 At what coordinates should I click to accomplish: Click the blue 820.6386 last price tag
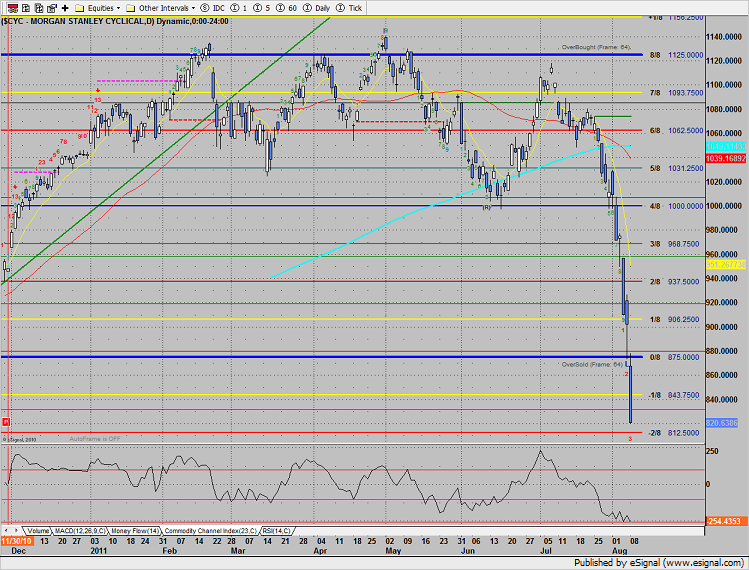click(722, 423)
